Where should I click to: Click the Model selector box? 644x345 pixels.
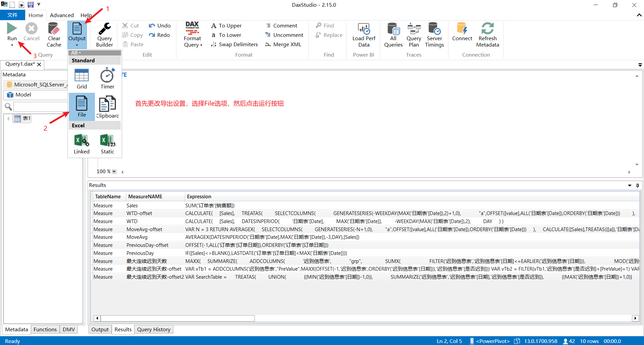tap(35, 95)
